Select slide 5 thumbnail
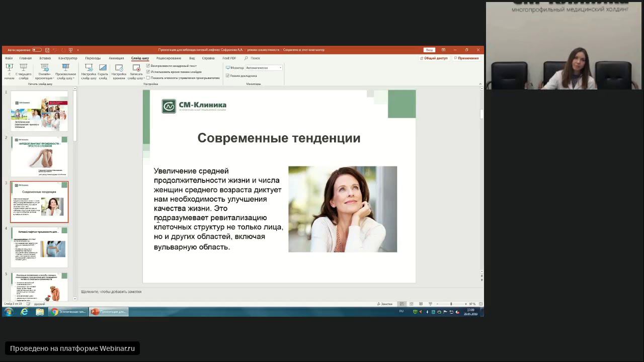644x362 pixels. 39,287
